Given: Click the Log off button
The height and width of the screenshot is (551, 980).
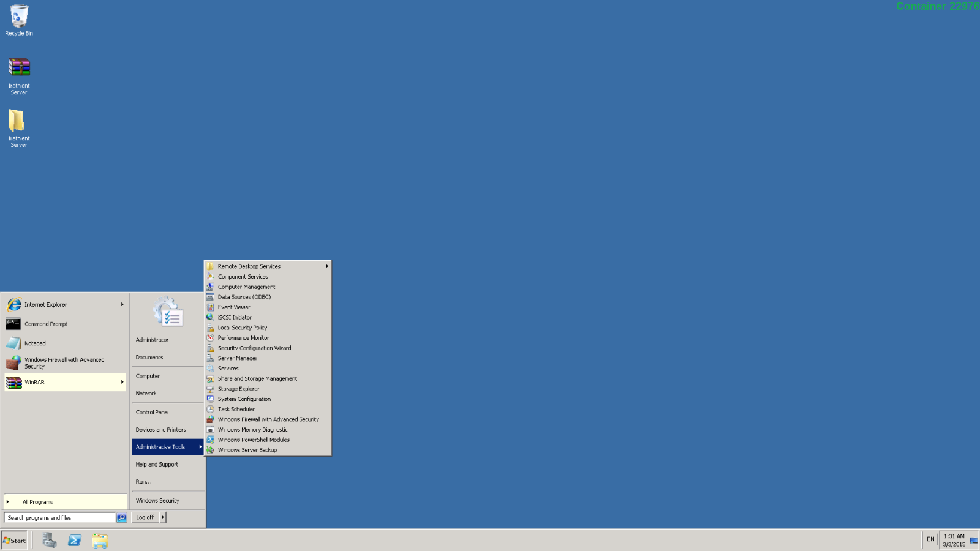Looking at the screenshot, I should click(x=145, y=517).
